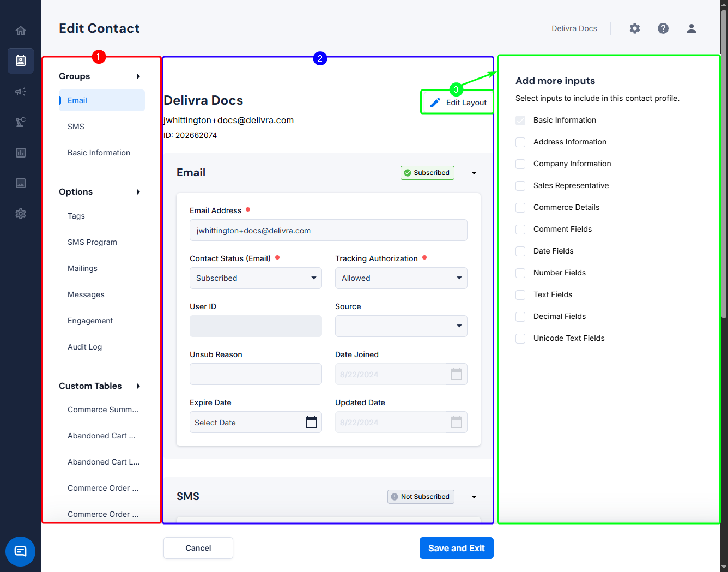Click the Save and Exit button
Image resolution: width=728 pixels, height=572 pixels.
pos(457,548)
